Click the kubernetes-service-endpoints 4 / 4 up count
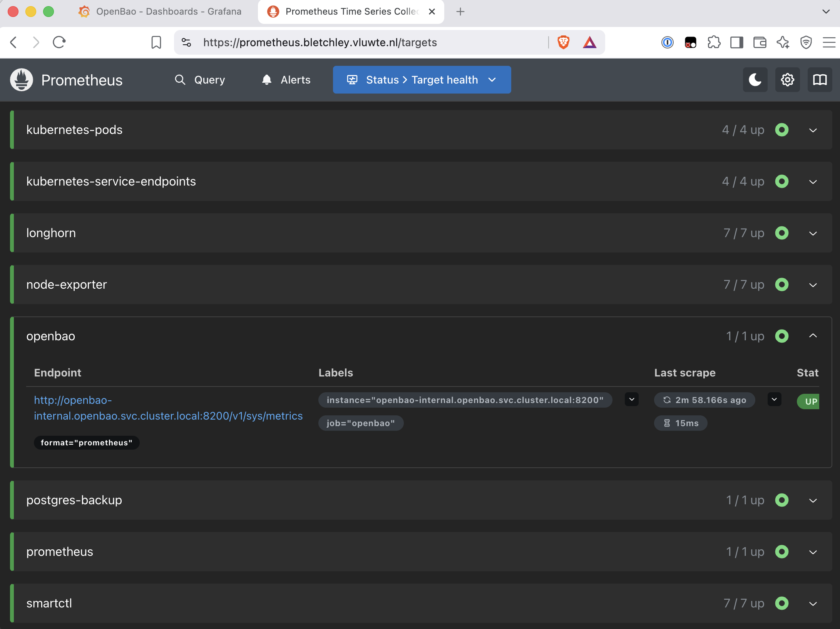 pos(743,181)
